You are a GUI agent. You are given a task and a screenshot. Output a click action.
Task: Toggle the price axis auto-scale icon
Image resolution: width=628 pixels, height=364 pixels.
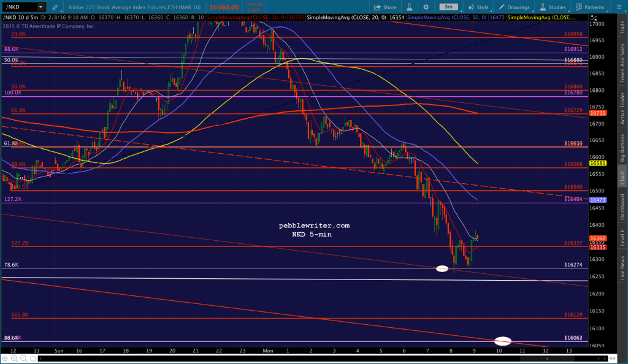594,18
